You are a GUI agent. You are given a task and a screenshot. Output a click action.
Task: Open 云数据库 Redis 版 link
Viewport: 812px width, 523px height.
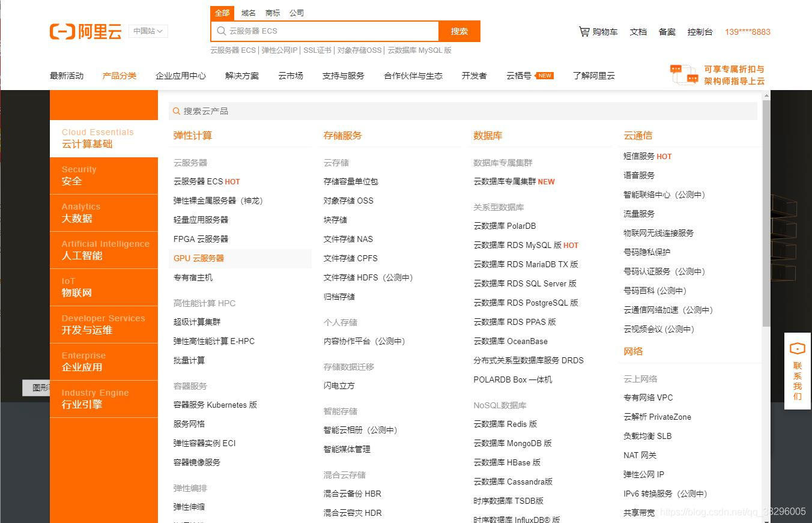505,424
